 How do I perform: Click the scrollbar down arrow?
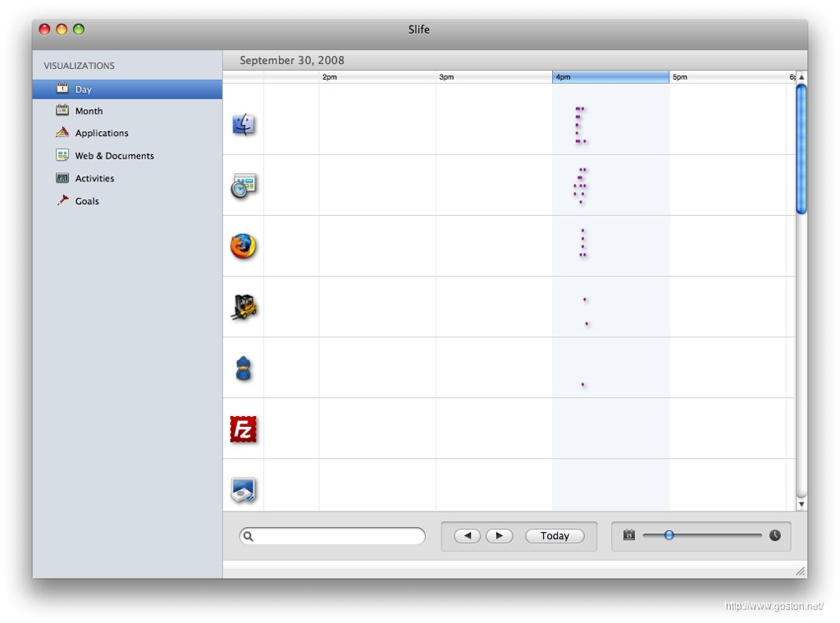[x=801, y=505]
